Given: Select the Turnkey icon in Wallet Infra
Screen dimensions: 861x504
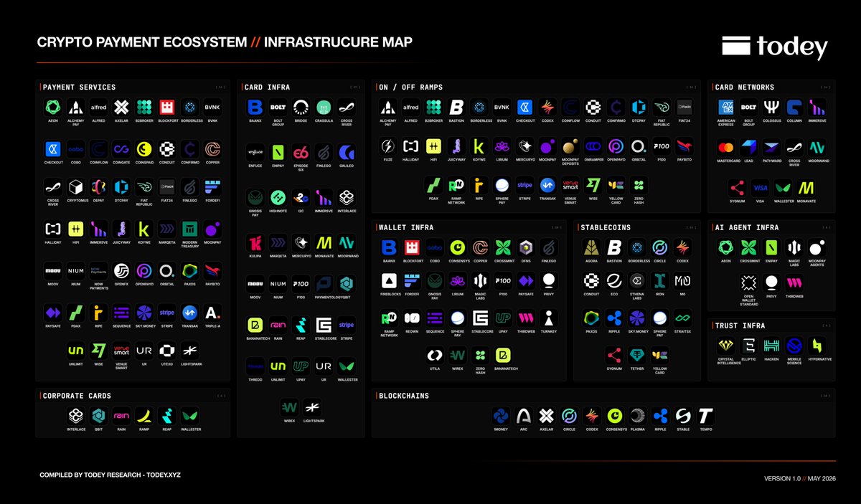Looking at the screenshot, I should point(548,318).
